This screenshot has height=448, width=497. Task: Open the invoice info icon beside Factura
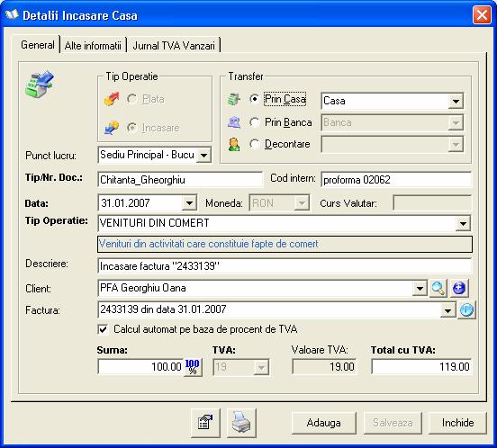(x=466, y=309)
